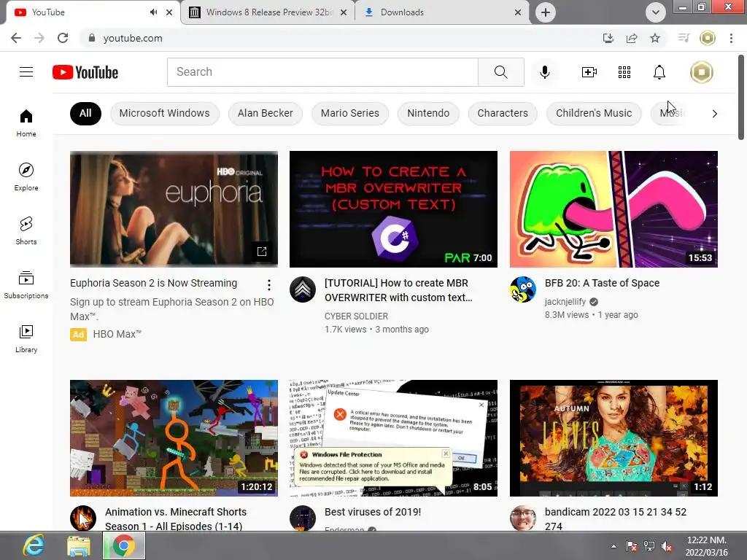The height and width of the screenshot is (560, 747).
Task: Open BFB 20: A Taste of Space title
Action: pos(602,283)
